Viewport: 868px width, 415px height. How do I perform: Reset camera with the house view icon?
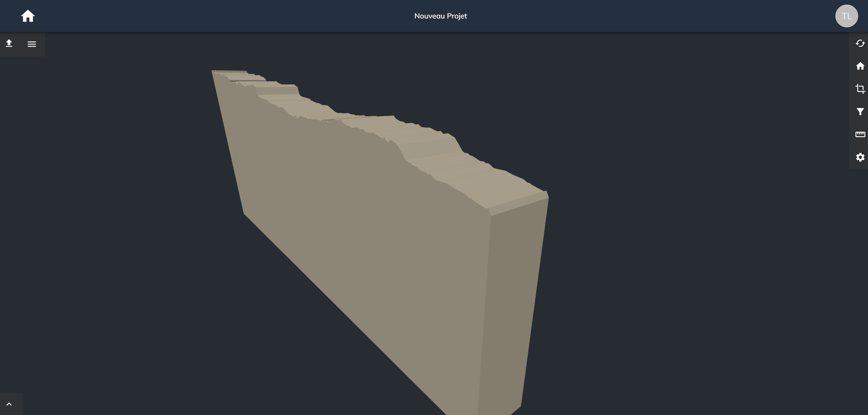click(x=860, y=66)
